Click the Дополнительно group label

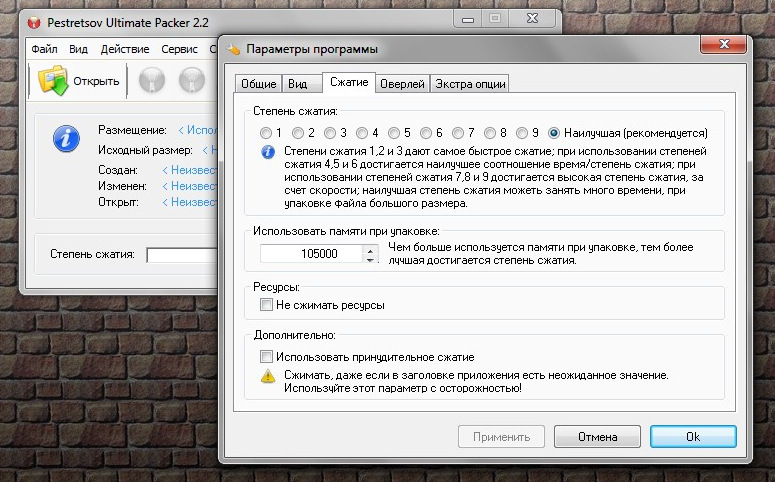pos(295,335)
